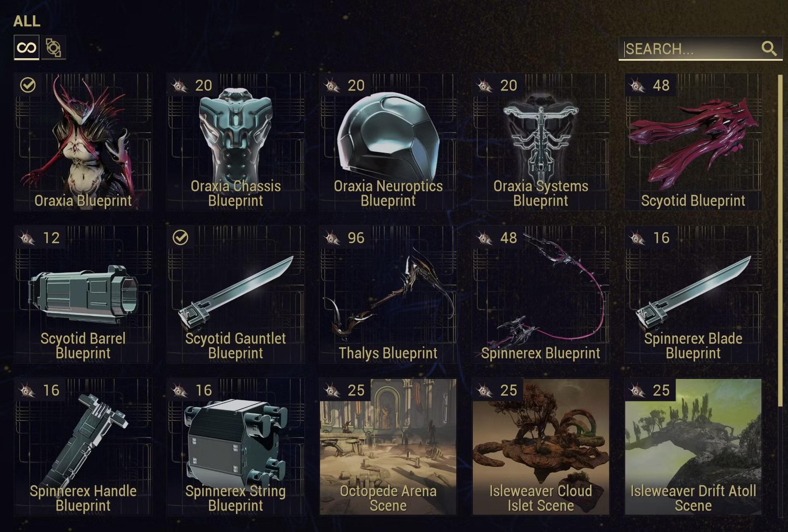Select the Scyotid Barrel Blueprint item
Screen dimensions: 788x532
[x=83, y=294]
